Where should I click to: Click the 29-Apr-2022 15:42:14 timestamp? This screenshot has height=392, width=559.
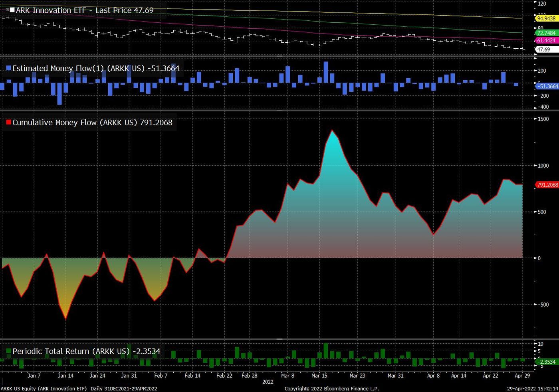pyautogui.click(x=533, y=389)
